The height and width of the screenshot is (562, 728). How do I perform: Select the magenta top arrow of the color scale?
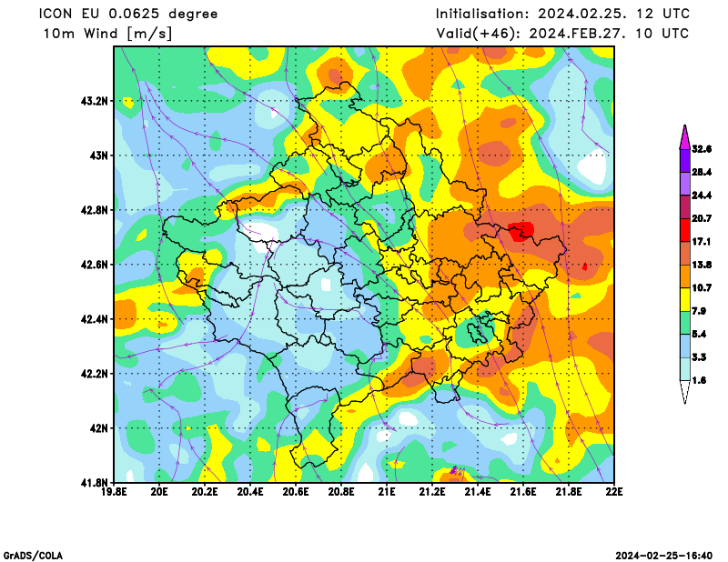point(685,137)
